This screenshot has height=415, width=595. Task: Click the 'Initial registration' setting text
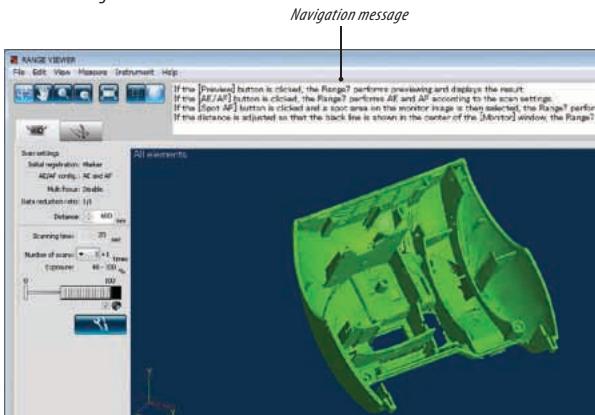65,165
